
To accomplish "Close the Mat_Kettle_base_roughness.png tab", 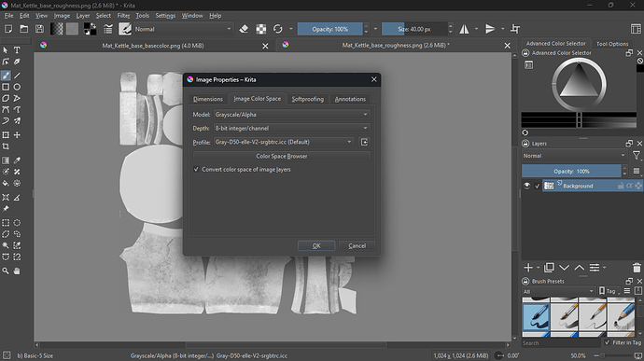I will (x=507, y=46).
